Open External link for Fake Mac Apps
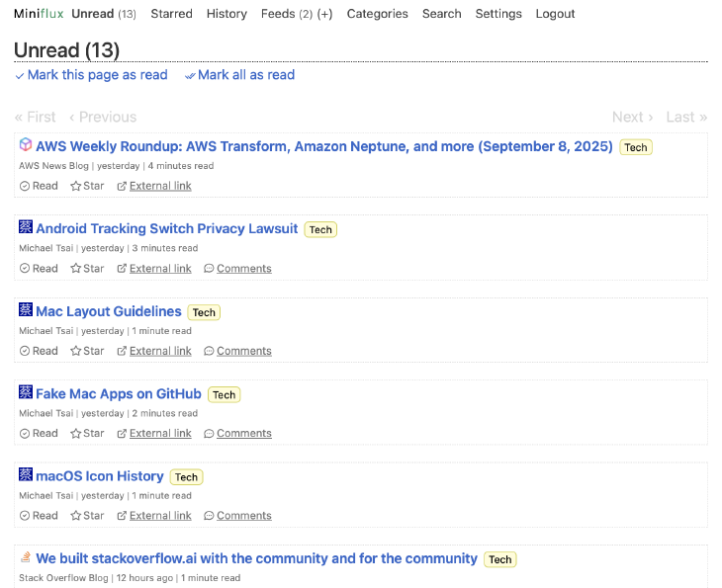The height and width of the screenshot is (588, 722). 154,434
